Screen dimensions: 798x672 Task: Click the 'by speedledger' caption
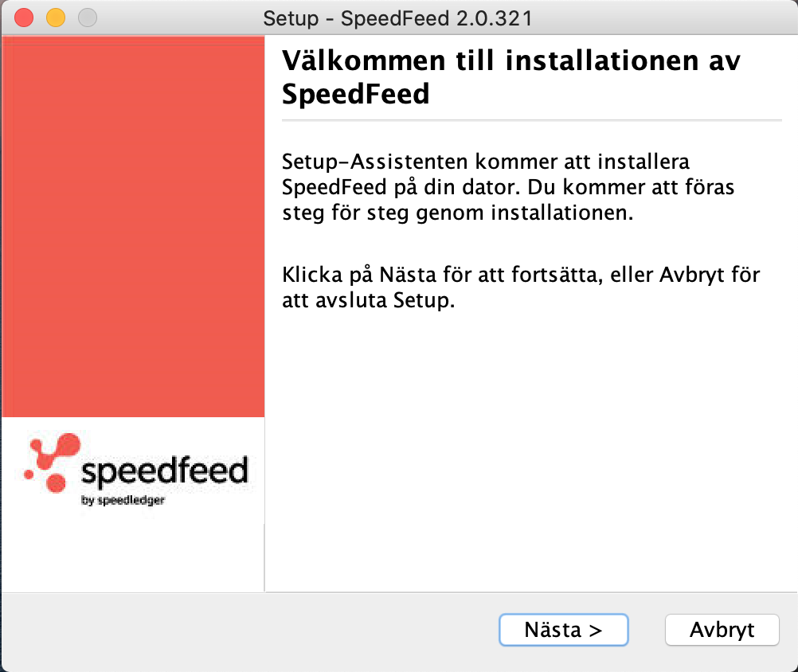(x=123, y=501)
